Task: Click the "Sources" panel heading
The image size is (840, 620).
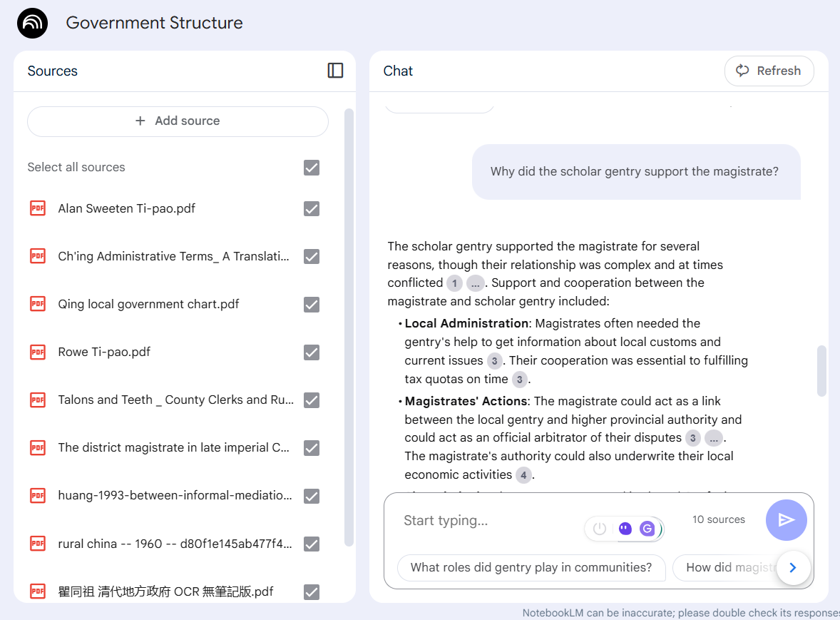Action: [x=53, y=71]
